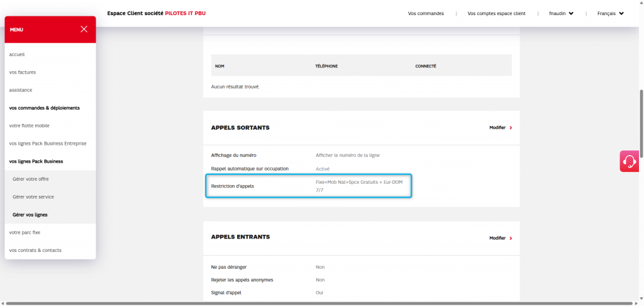Open Gérer votre offre submenu item

point(31,179)
